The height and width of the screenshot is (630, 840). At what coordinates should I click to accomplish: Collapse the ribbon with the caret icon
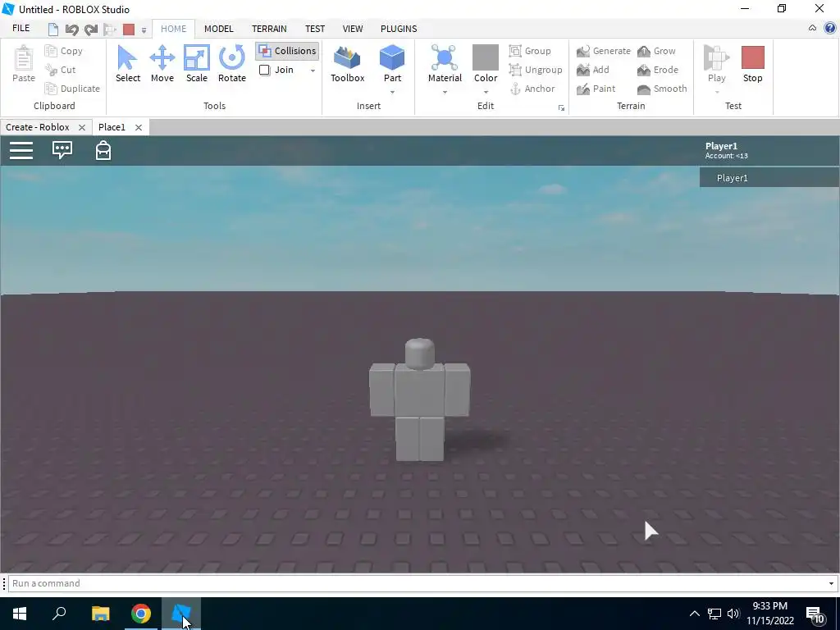pos(812,29)
